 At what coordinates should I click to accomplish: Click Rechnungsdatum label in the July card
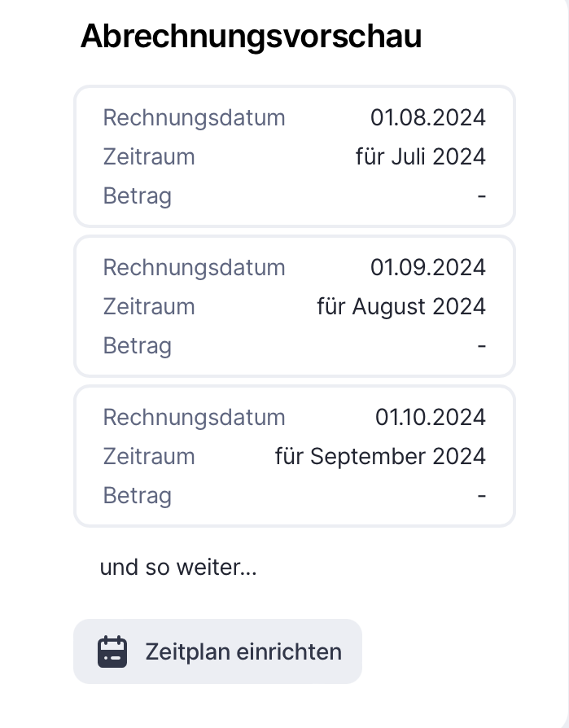click(194, 118)
